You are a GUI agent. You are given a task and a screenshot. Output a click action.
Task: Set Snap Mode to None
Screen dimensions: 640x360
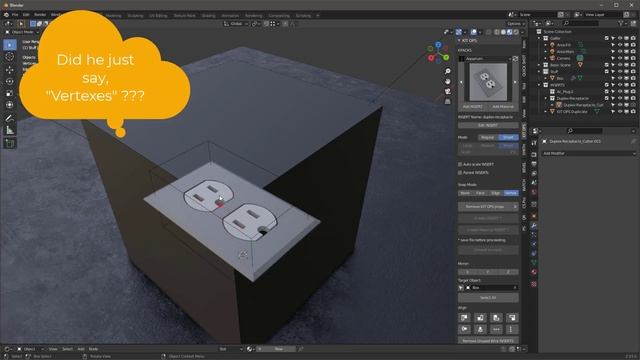465,193
